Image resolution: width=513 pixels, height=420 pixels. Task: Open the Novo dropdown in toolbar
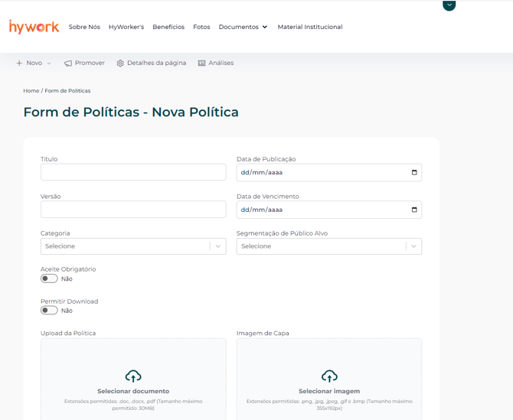[34, 63]
